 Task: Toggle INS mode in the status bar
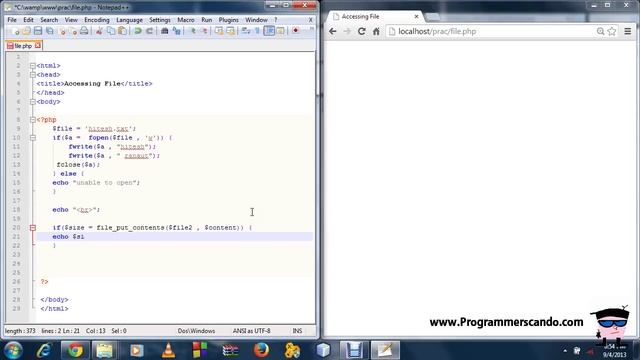[297, 331]
